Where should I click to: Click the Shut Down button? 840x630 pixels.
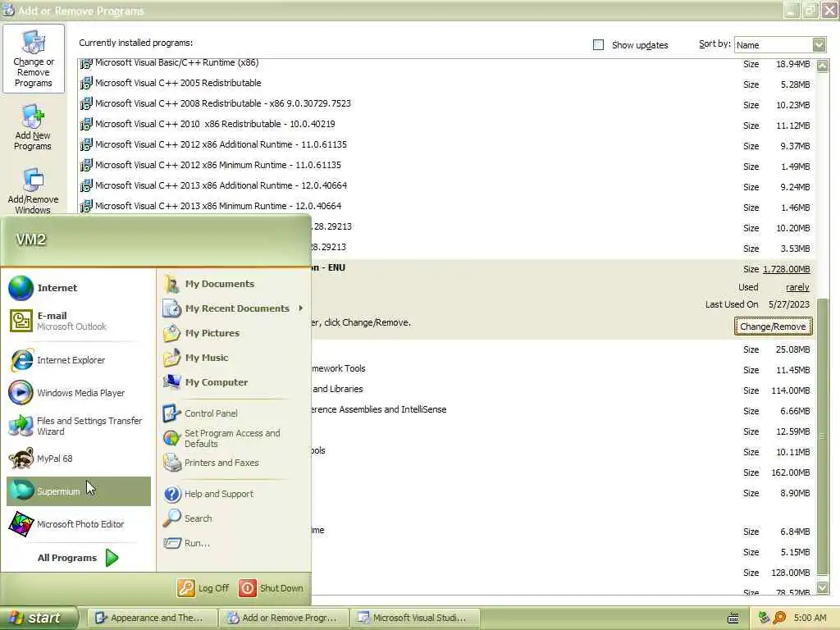(x=271, y=588)
